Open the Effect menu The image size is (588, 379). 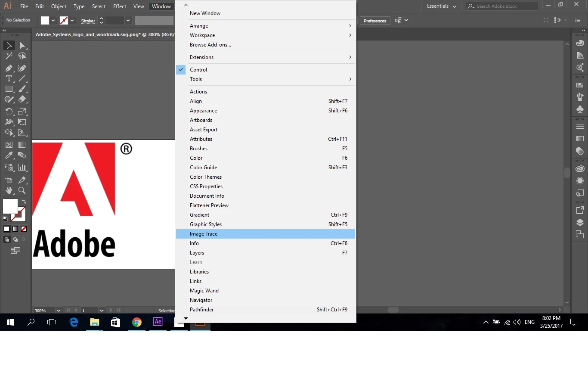click(120, 6)
